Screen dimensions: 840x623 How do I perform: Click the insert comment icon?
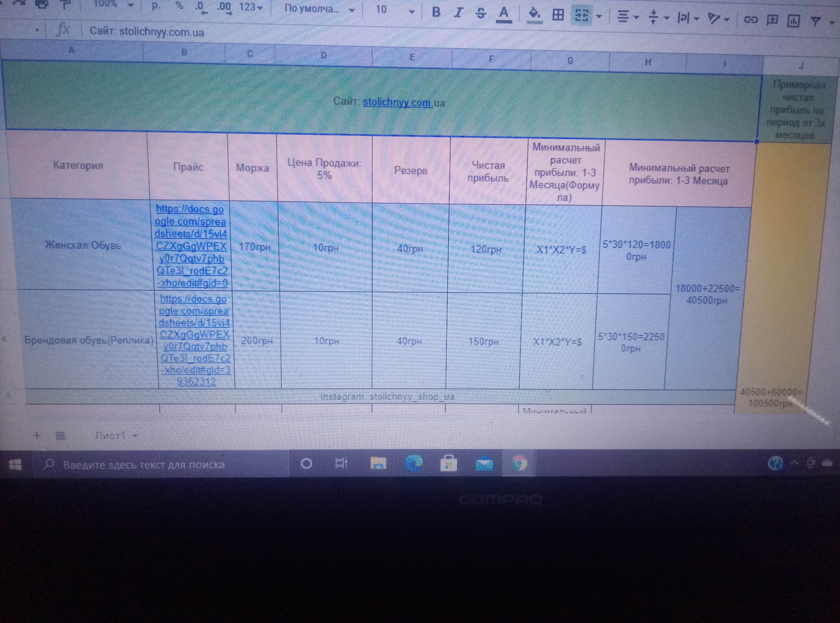tap(772, 20)
